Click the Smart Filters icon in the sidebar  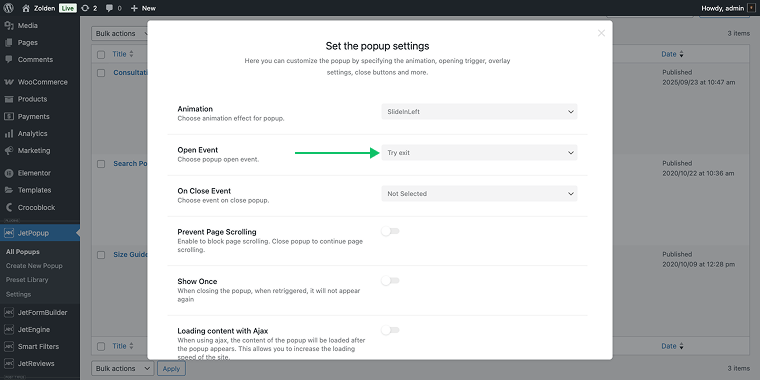tap(9, 347)
